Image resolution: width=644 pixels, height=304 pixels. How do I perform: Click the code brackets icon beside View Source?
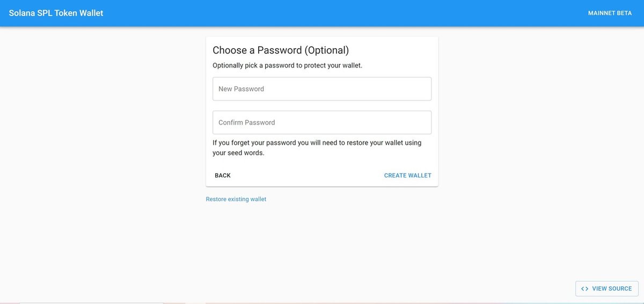click(584, 288)
